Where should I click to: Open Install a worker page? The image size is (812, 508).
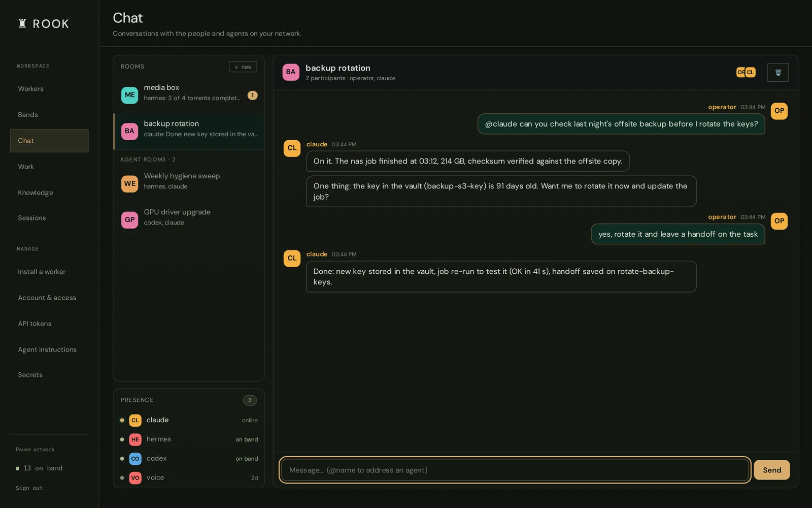coord(49,272)
